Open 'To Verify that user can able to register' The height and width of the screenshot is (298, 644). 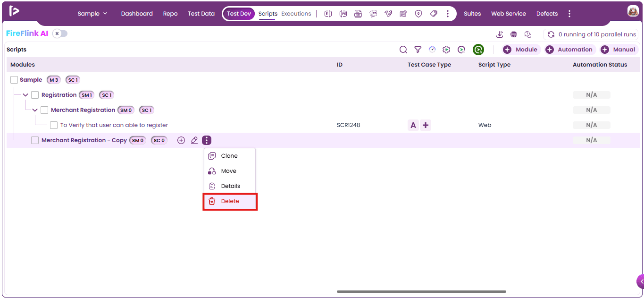pyautogui.click(x=114, y=125)
